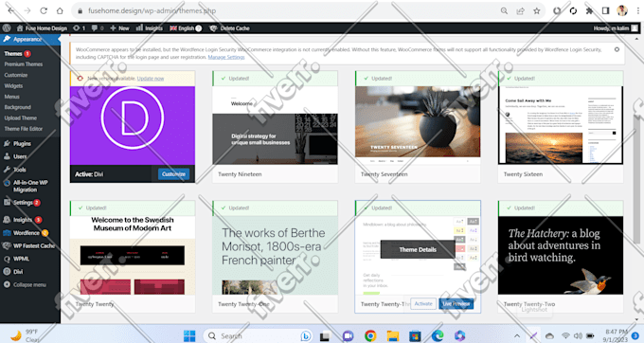Open Insights in the admin bar
The height and width of the screenshot is (343, 644).
pos(149,27)
